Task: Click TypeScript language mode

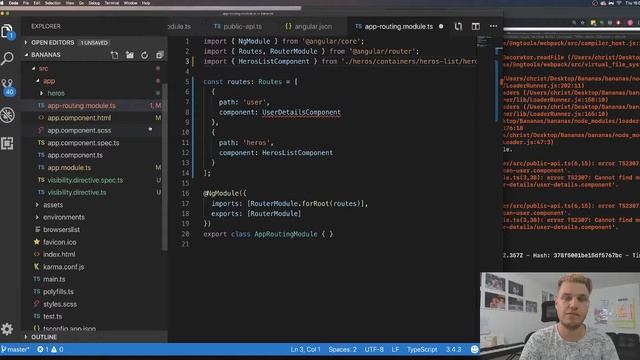Action: point(422,349)
